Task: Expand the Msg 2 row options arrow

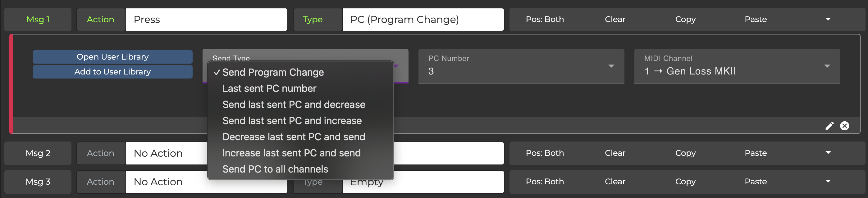Action: pos(828,153)
